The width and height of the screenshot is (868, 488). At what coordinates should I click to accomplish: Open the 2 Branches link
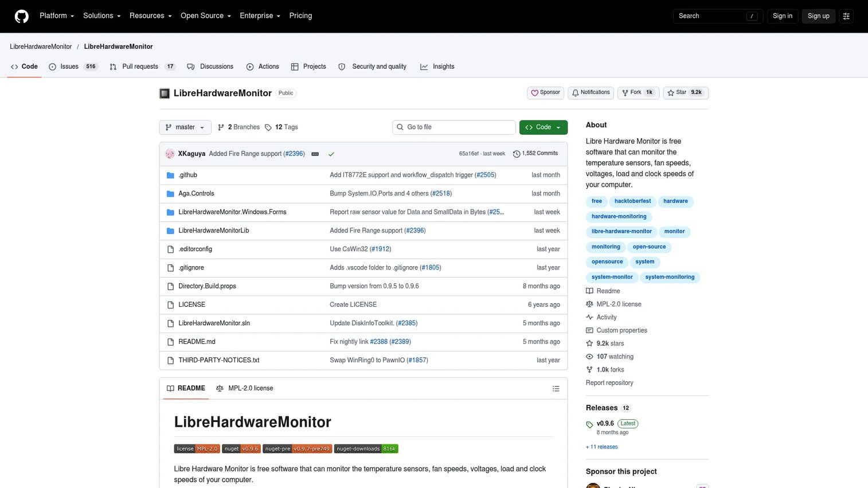[238, 127]
